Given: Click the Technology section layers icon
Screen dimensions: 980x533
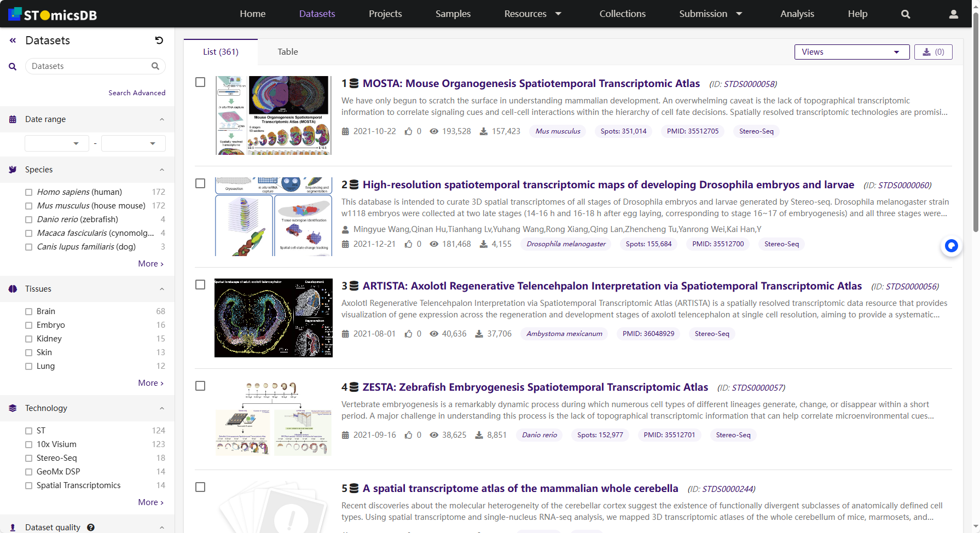Looking at the screenshot, I should click(x=13, y=408).
